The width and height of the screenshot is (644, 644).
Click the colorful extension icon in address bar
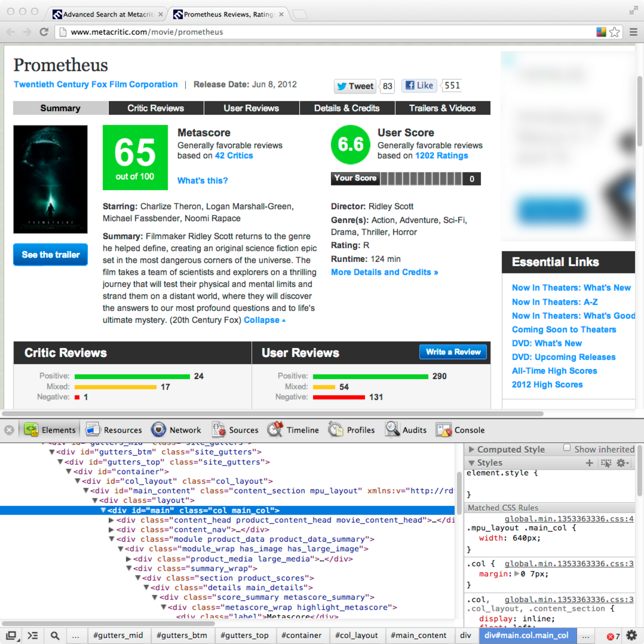(x=601, y=32)
